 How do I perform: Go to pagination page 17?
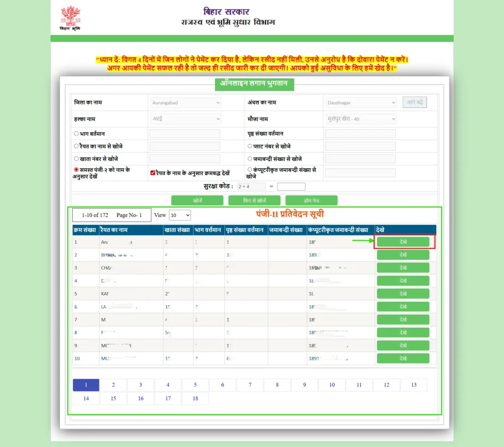point(168,398)
